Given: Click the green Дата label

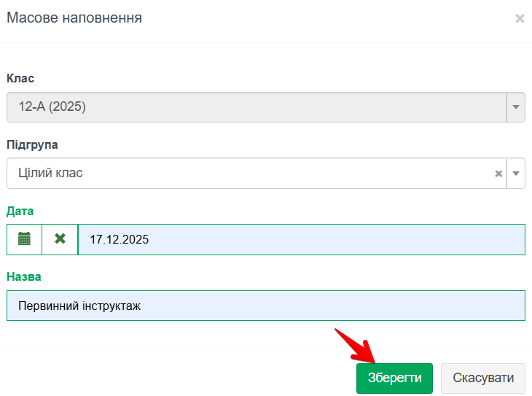Looking at the screenshot, I should click(20, 211).
